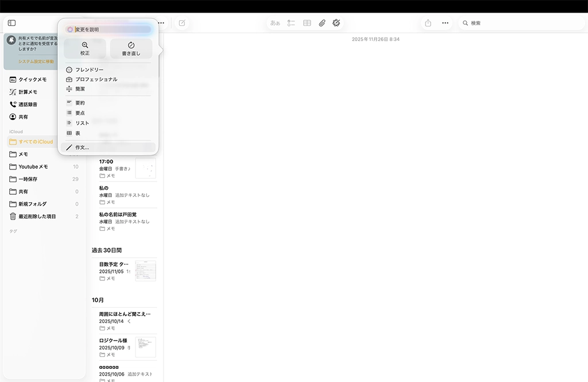Select フレンドリー tone option
The height and width of the screenshot is (382, 588).
click(x=89, y=70)
